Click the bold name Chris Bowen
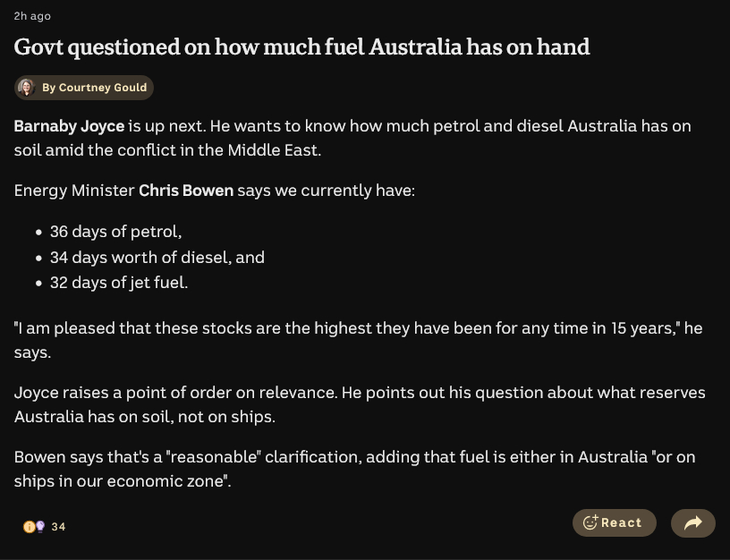 (x=186, y=191)
